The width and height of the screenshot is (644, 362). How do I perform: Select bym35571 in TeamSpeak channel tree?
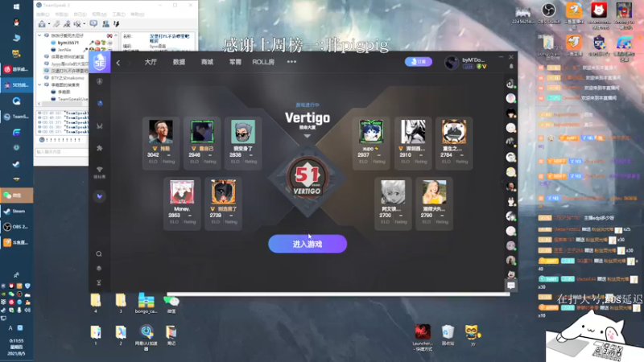point(67,43)
